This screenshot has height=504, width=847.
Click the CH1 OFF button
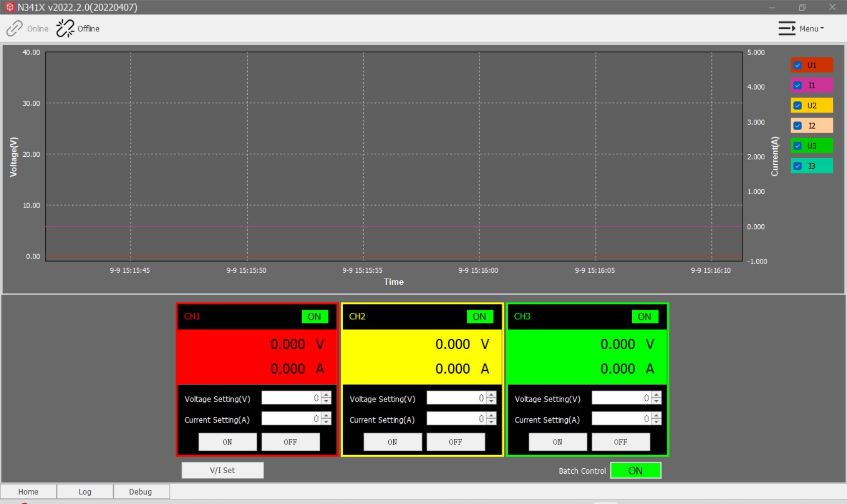tap(290, 442)
